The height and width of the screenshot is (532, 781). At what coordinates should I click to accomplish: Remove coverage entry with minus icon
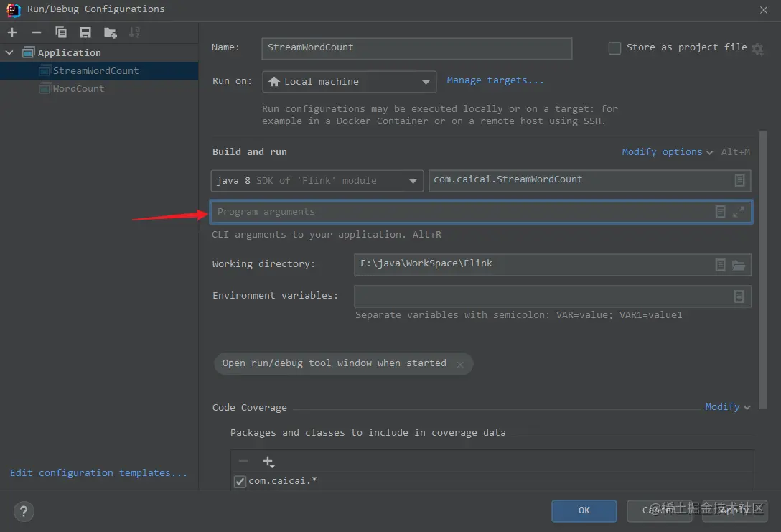(x=243, y=461)
